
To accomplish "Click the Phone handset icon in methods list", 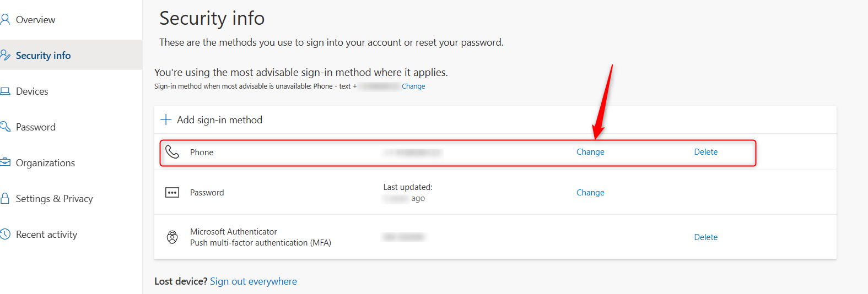I will click(x=172, y=152).
